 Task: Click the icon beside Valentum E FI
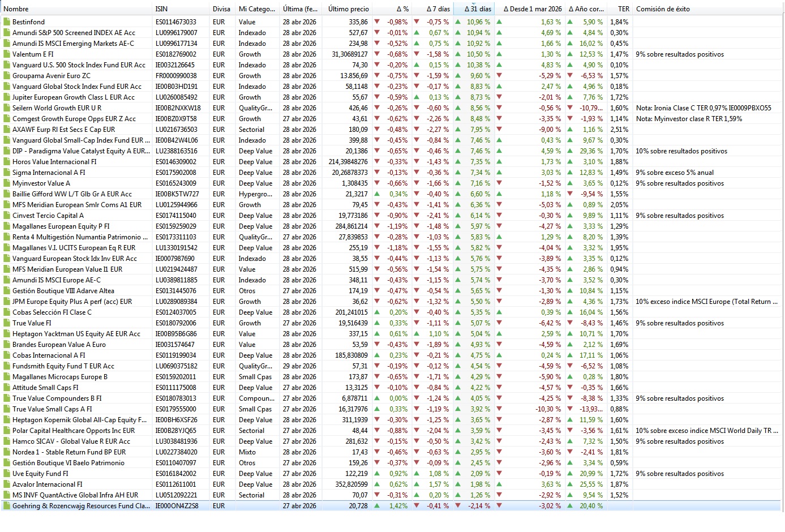pyautogui.click(x=7, y=54)
